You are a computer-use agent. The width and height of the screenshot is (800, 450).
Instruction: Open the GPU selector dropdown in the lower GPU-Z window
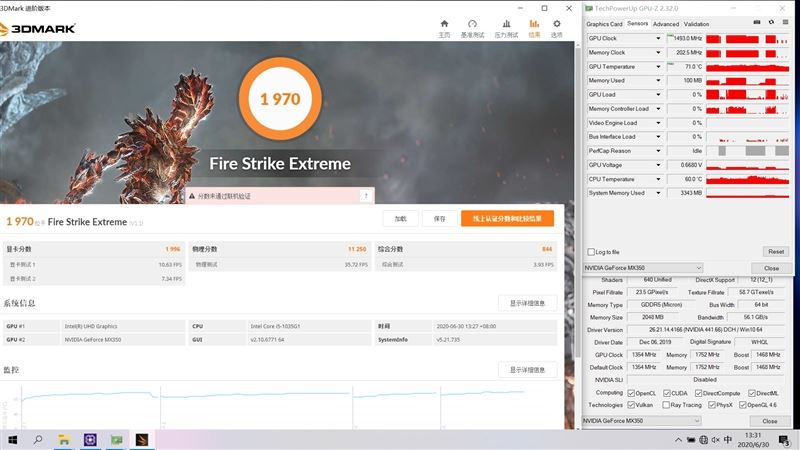point(641,421)
